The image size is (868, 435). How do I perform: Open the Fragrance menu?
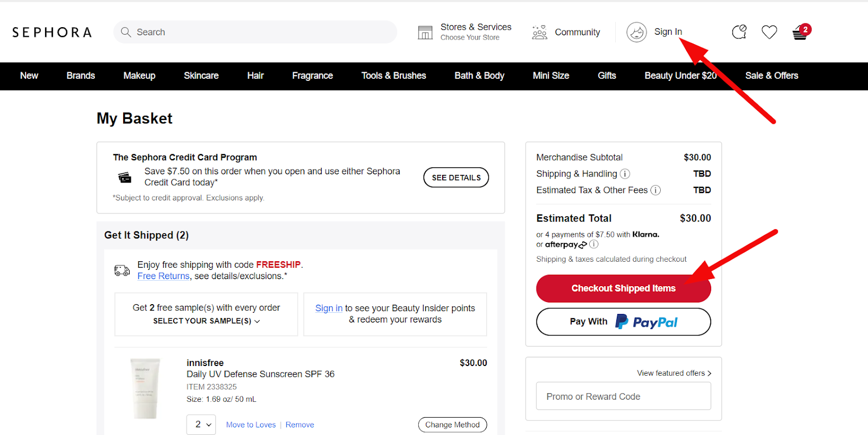(312, 75)
